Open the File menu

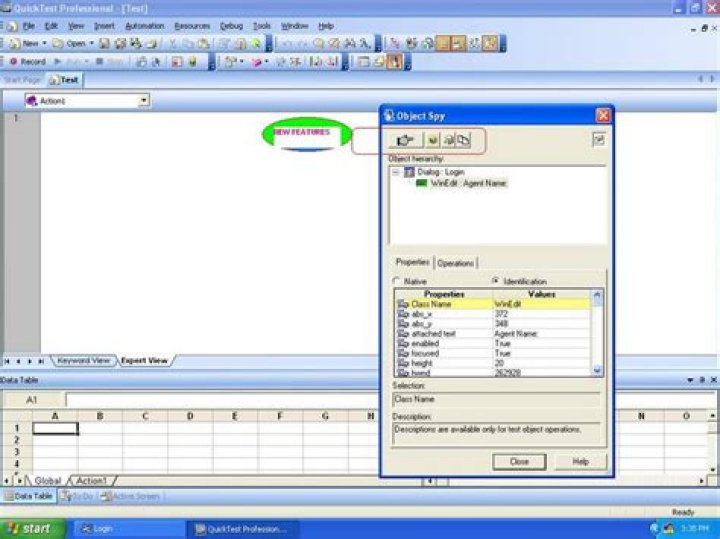[28, 26]
